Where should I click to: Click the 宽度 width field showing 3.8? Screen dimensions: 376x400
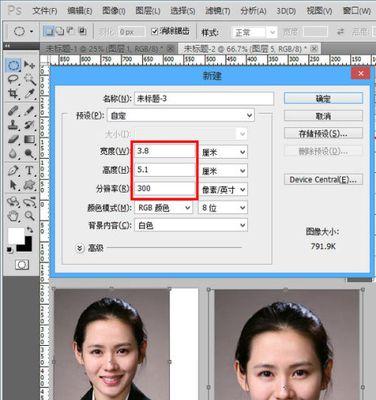tap(165, 151)
